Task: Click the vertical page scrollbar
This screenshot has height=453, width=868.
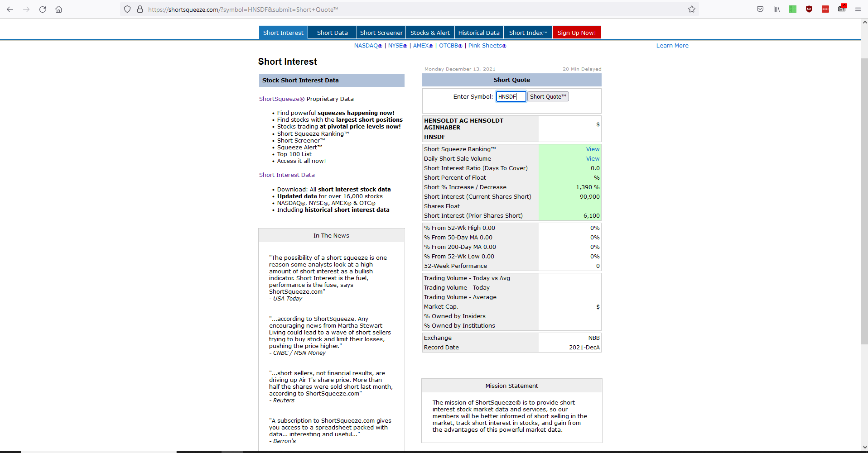Action: [864, 201]
